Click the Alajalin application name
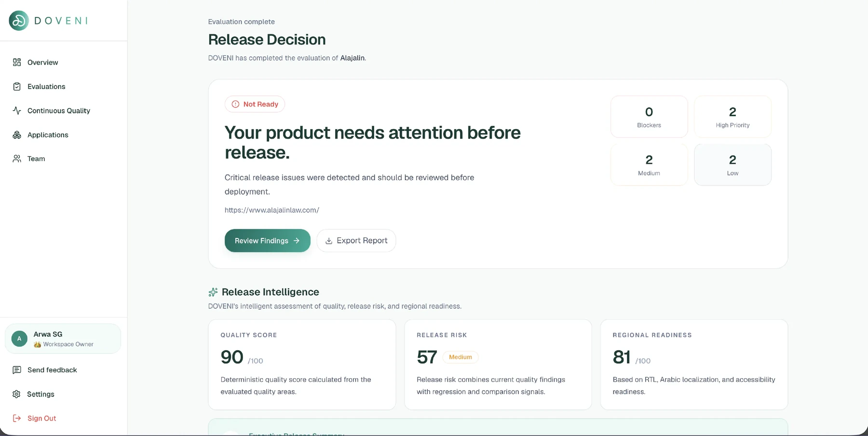 (353, 58)
